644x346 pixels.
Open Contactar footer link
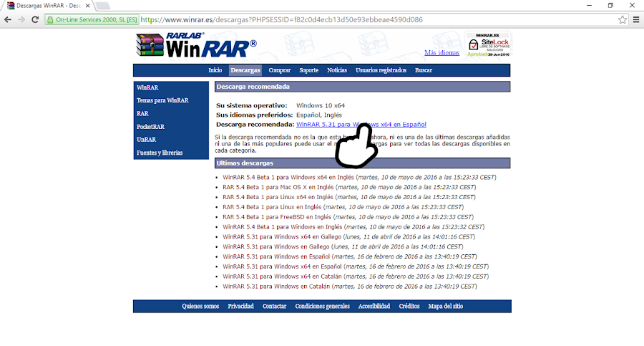coord(274,306)
